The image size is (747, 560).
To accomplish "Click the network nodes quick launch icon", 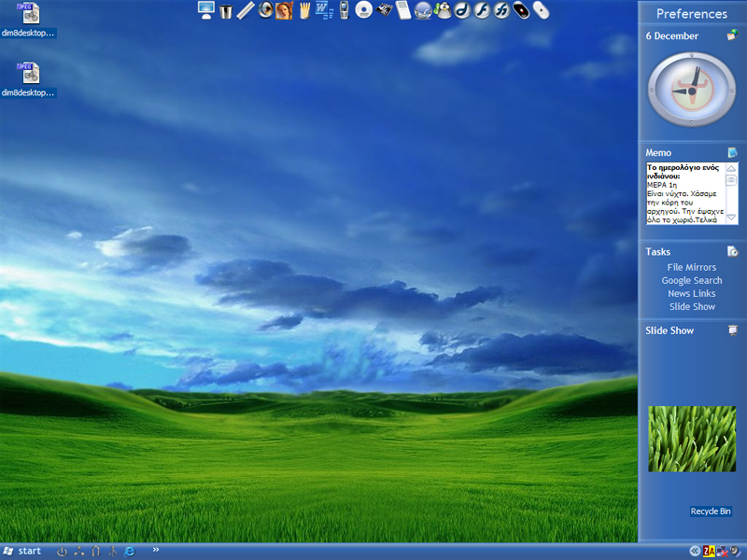I will click(x=79, y=552).
